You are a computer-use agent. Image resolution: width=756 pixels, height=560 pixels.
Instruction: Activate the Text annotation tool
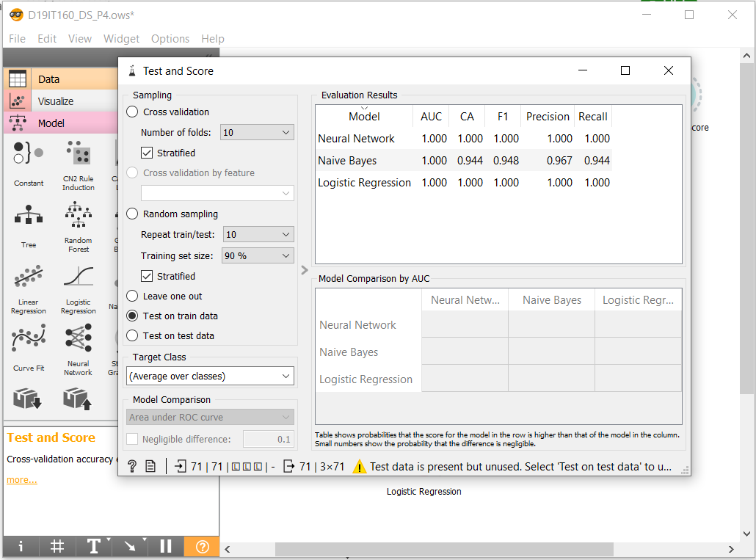pos(94,547)
